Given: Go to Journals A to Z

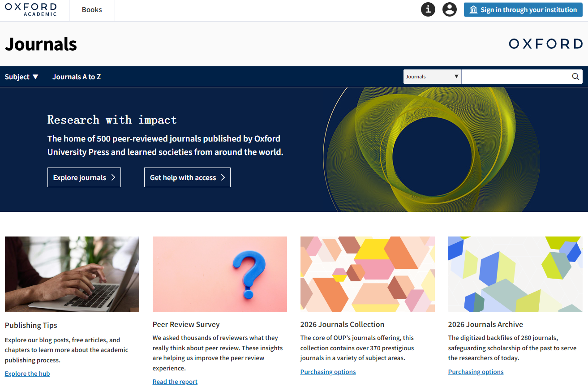Looking at the screenshot, I should point(77,77).
